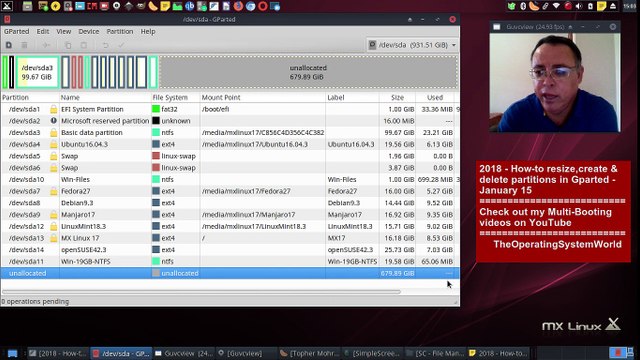
Task: Click the Bluetooth tray icon
Action: (x=523, y=6)
